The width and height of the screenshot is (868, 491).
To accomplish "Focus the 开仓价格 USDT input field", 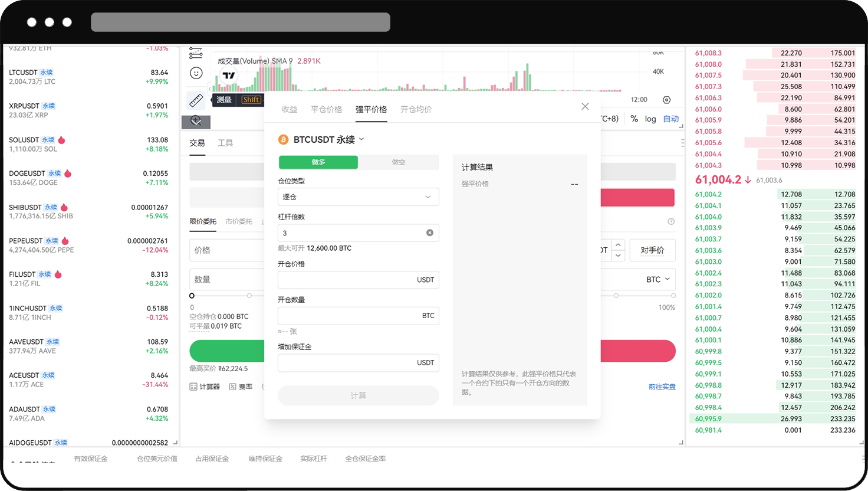I will 359,280.
